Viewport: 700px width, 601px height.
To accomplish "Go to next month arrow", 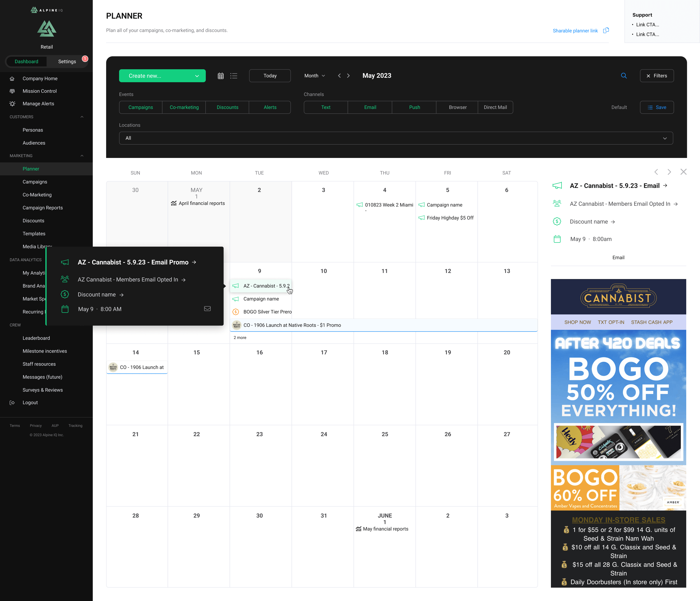I will (x=348, y=76).
